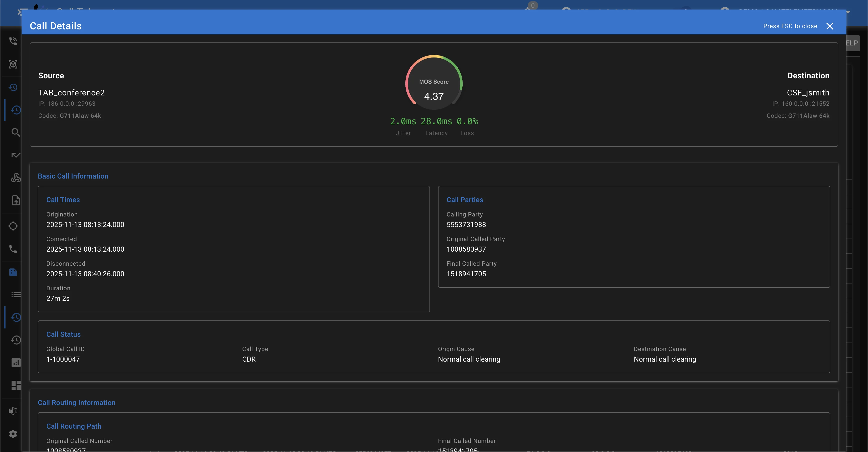Image resolution: width=868 pixels, height=452 pixels.
Task: Click the MOS Score 4.37 gauge
Action: (x=434, y=83)
